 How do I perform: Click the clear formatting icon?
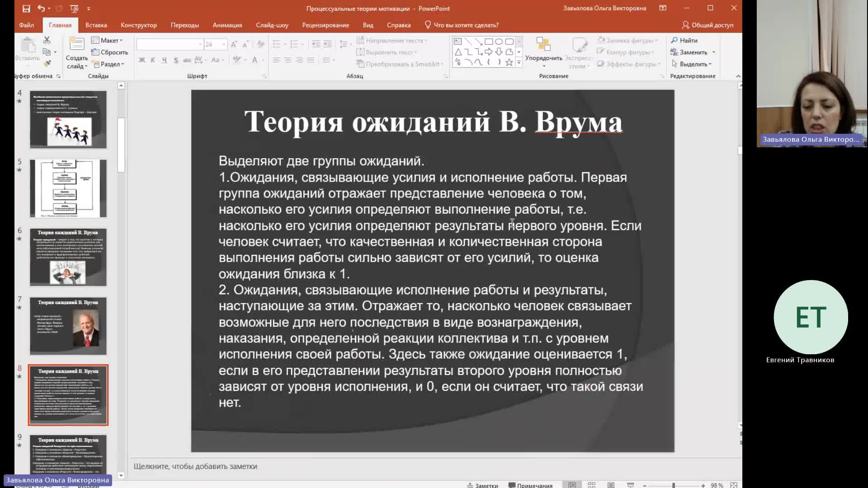coord(260,44)
